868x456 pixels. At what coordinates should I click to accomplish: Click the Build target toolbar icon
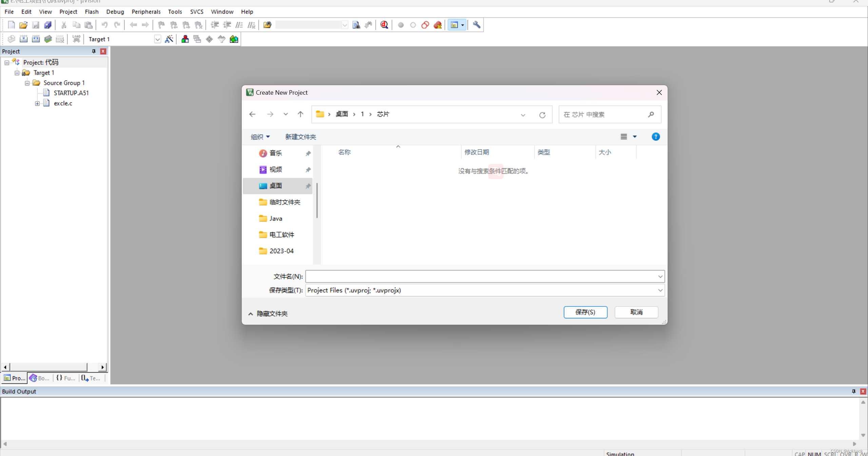point(23,39)
